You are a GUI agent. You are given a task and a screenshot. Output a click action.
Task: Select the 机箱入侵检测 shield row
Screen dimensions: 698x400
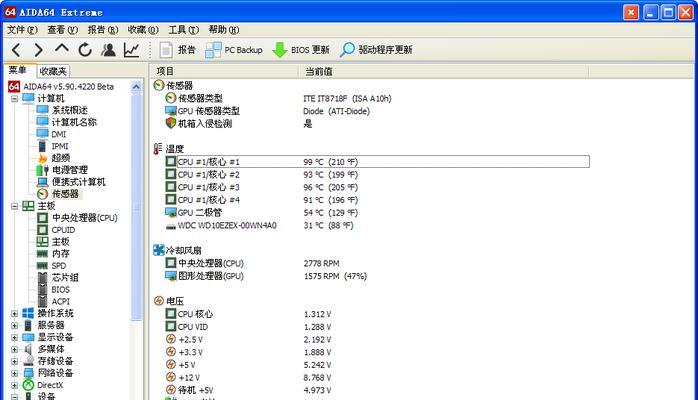pyautogui.click(x=377, y=124)
